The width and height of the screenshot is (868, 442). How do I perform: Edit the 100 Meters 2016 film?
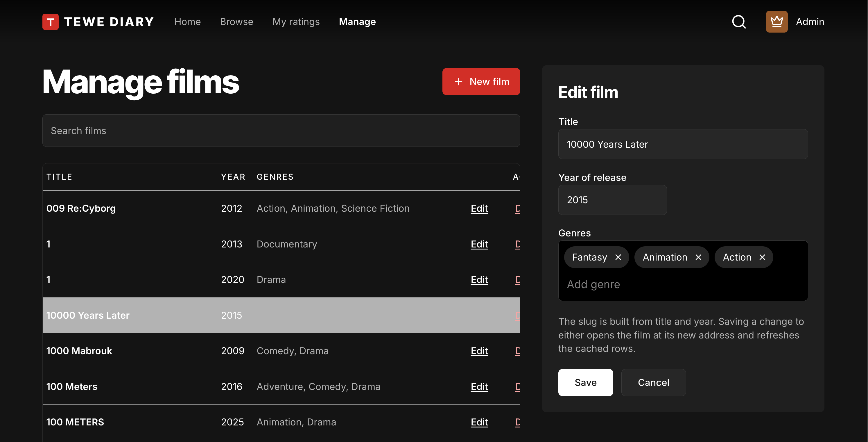pos(479,386)
